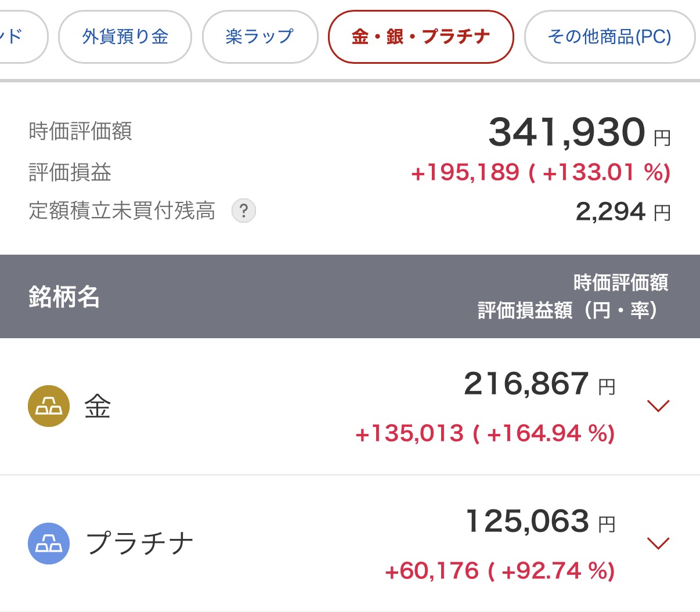Click the blue platinum bar icon
The height and width of the screenshot is (612, 700).
(49, 544)
